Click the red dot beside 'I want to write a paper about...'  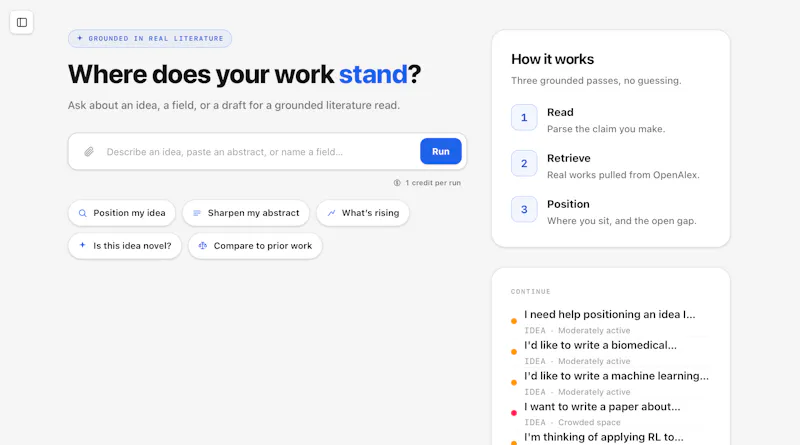point(514,413)
